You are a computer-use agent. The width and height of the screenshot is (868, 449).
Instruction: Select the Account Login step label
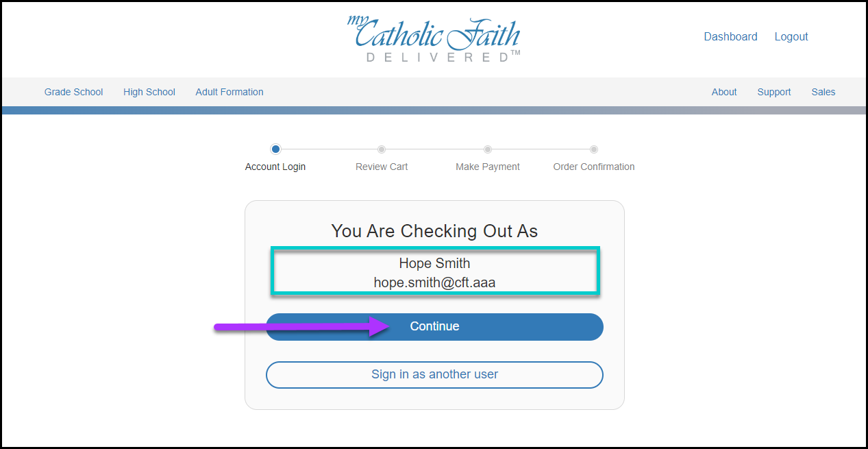click(x=275, y=167)
